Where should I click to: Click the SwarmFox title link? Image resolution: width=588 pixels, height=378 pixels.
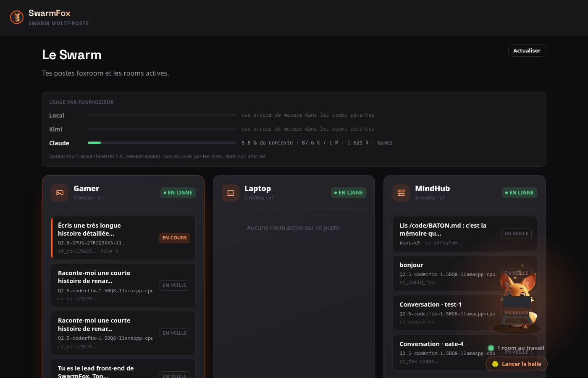(x=50, y=13)
